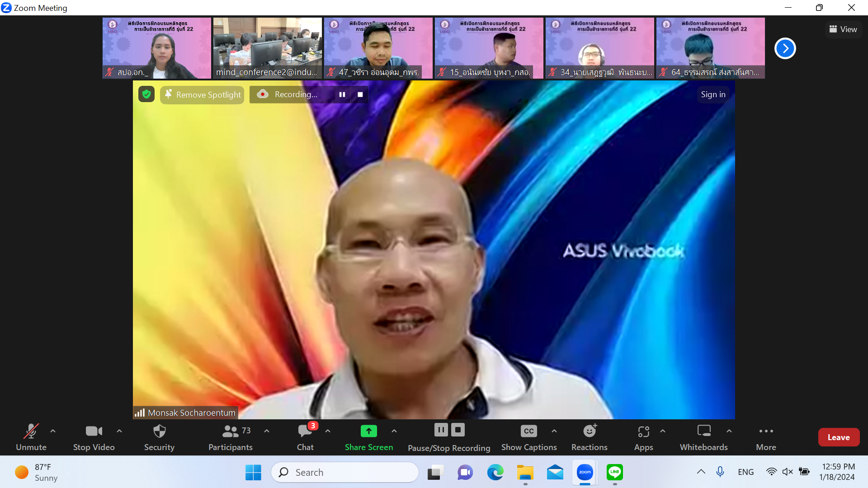Screen dimensions: 868x488
Task: Click the red Leave button
Action: (x=838, y=437)
